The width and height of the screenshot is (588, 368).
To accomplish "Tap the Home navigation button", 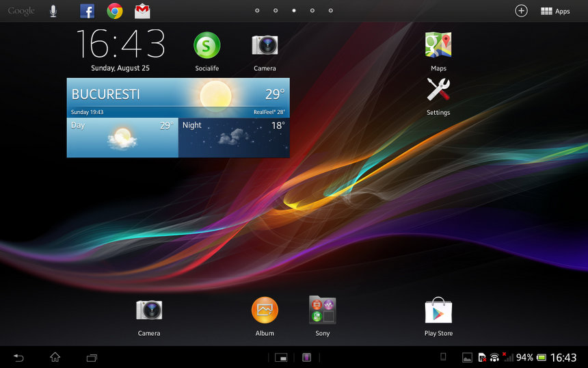I will click(x=55, y=357).
